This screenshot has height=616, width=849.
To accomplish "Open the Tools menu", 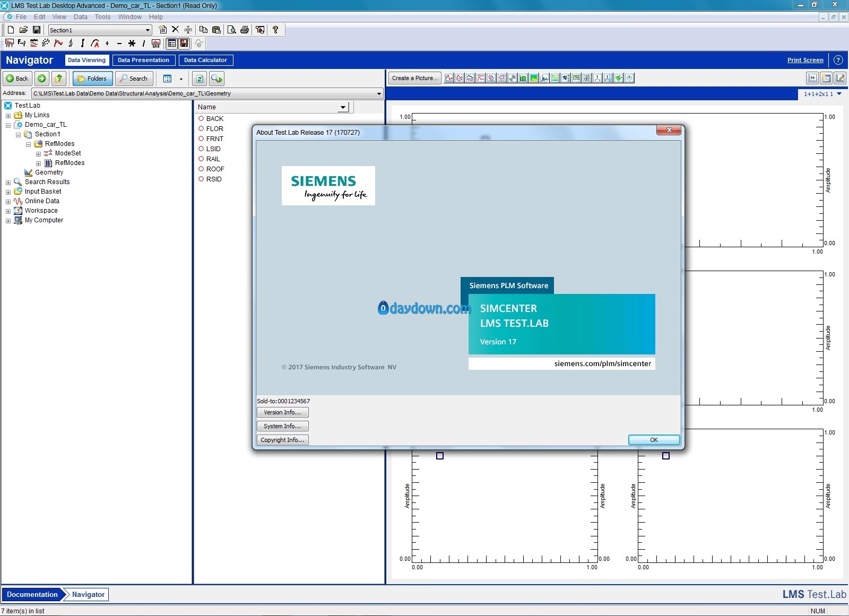I will tap(102, 17).
